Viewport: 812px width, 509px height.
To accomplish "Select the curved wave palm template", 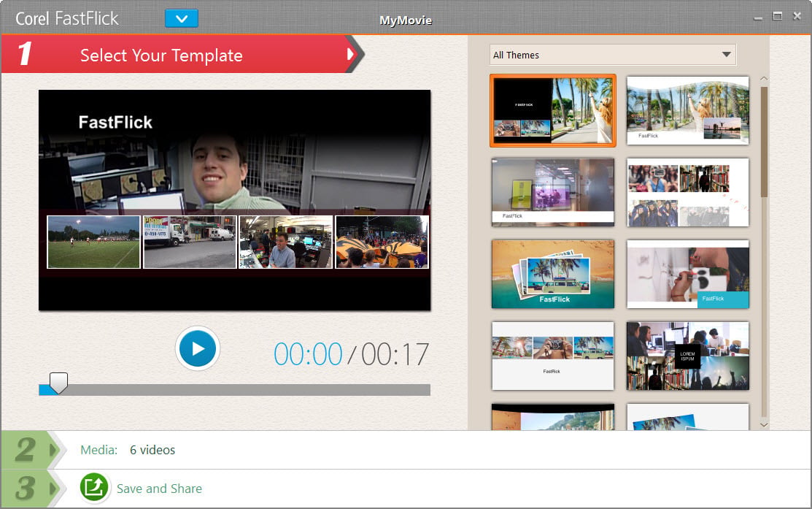I will (688, 110).
